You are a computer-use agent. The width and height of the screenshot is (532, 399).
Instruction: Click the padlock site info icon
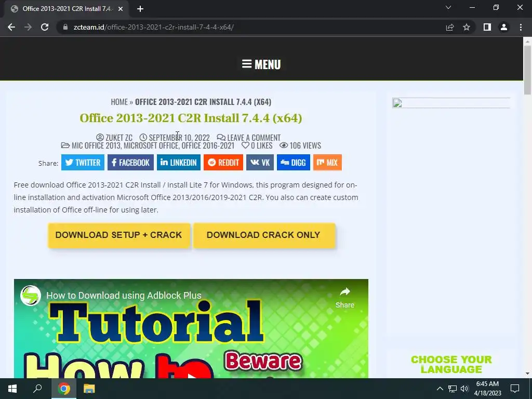click(x=65, y=27)
